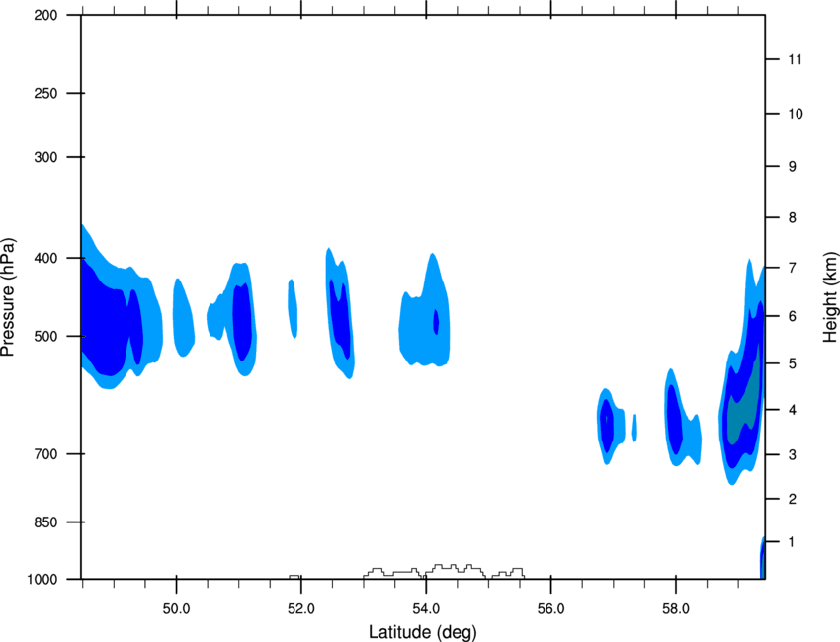Click the dark blue contour near latitude 57
This screenshot has width=840, height=642.
pyautogui.click(x=607, y=423)
